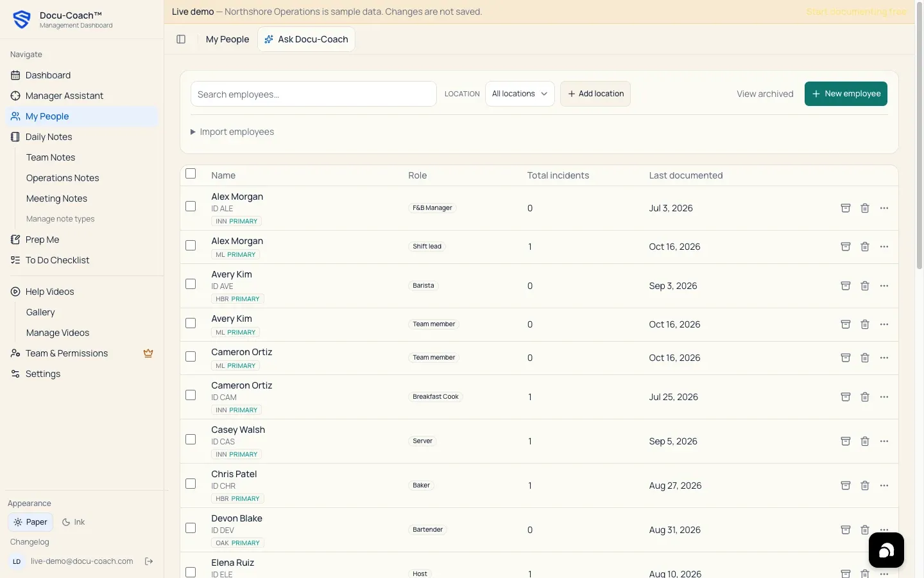Tick the Devon Blake row checkbox
The width and height of the screenshot is (924, 578).
pos(191,528)
